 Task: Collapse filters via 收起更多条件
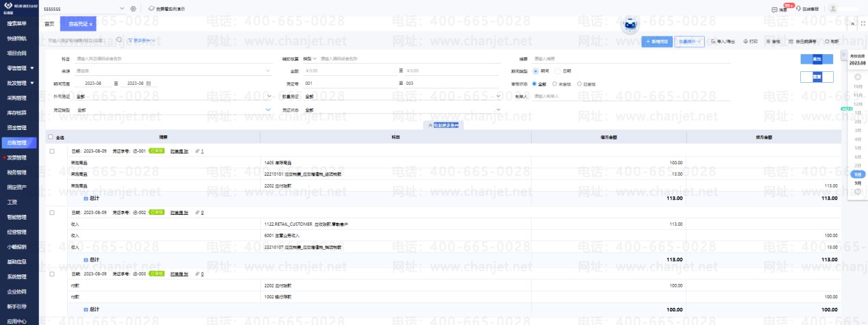(443, 125)
